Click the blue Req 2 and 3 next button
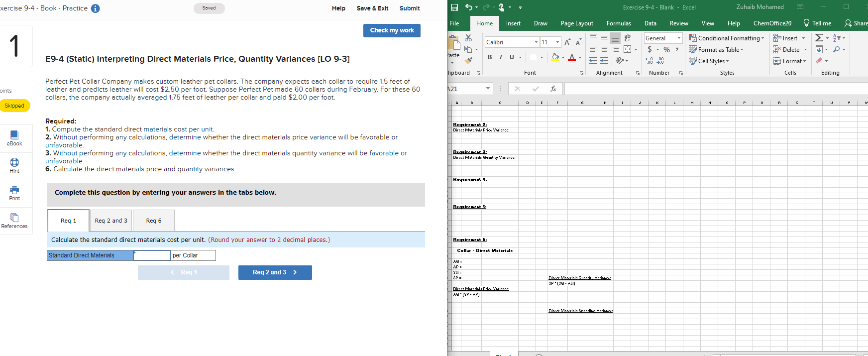The height and width of the screenshot is (356, 868). pyautogui.click(x=275, y=272)
